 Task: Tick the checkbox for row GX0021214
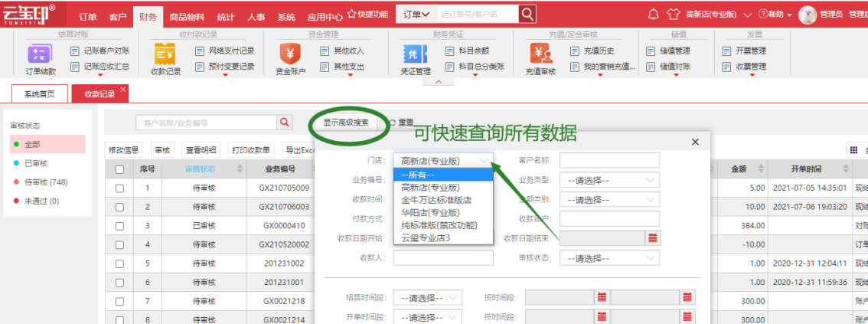[119, 319]
